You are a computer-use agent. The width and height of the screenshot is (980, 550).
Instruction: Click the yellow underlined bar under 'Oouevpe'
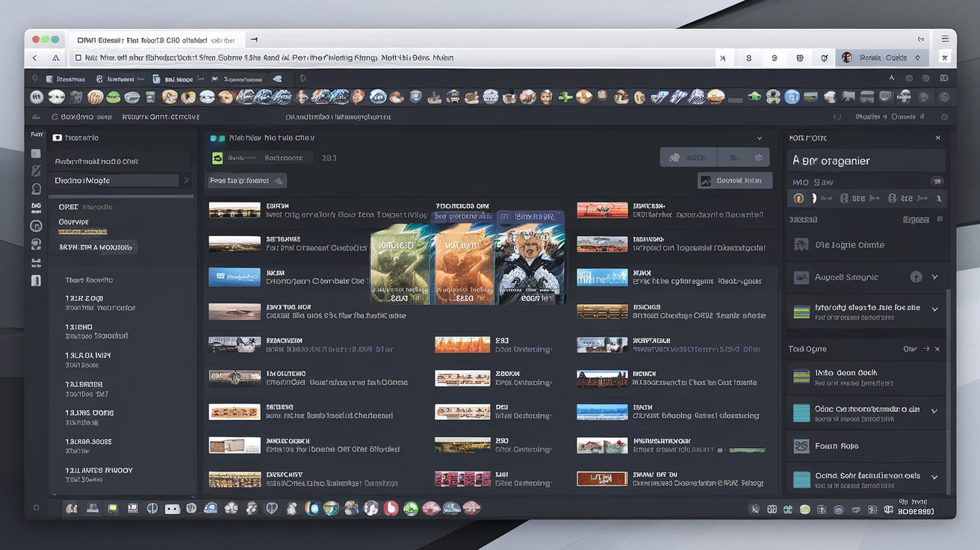pos(83,232)
